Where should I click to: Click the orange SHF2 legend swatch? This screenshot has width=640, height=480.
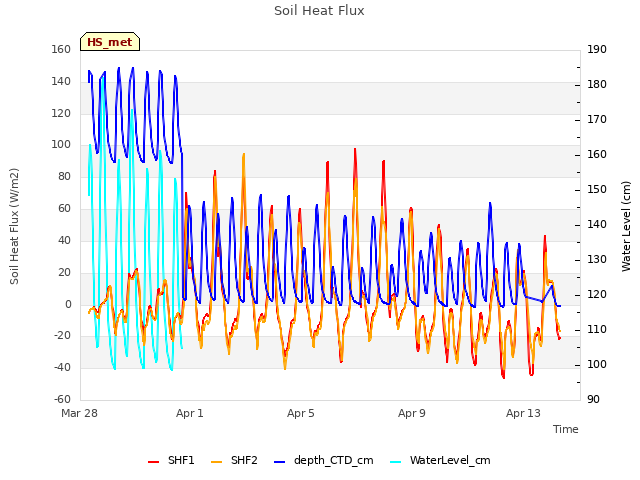[x=216, y=462]
